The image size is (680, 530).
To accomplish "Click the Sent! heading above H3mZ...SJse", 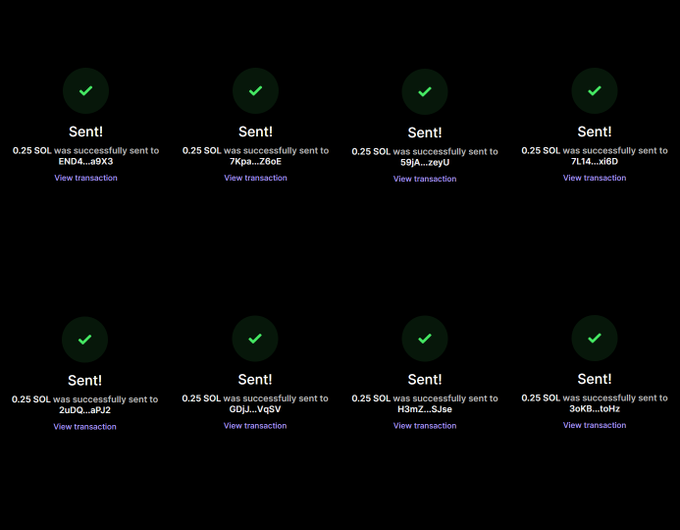I will tap(425, 380).
